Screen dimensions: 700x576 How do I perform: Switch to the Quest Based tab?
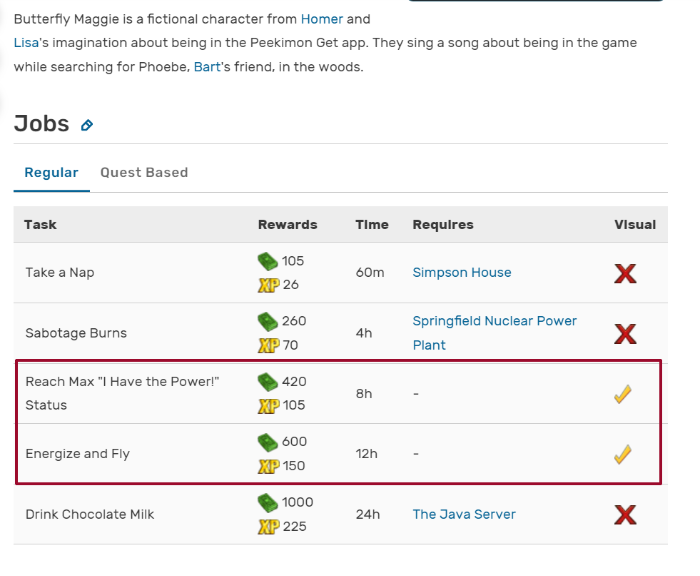point(144,173)
